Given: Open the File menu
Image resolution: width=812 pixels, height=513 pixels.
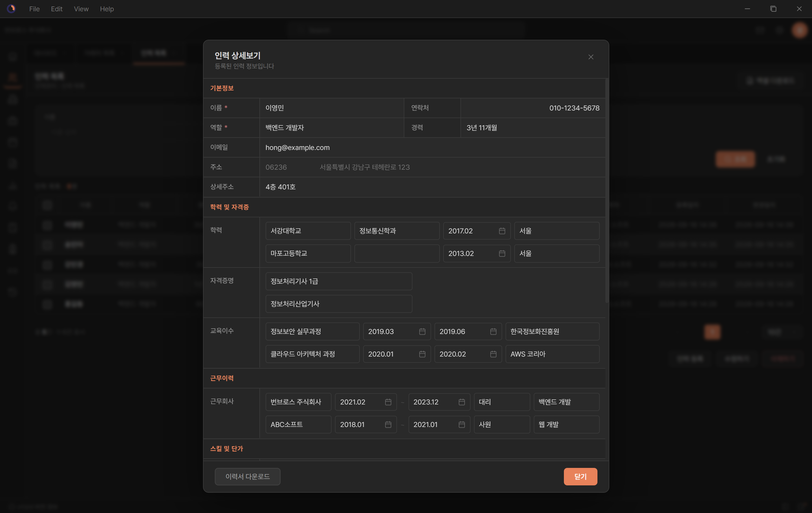Looking at the screenshot, I should click(x=34, y=9).
